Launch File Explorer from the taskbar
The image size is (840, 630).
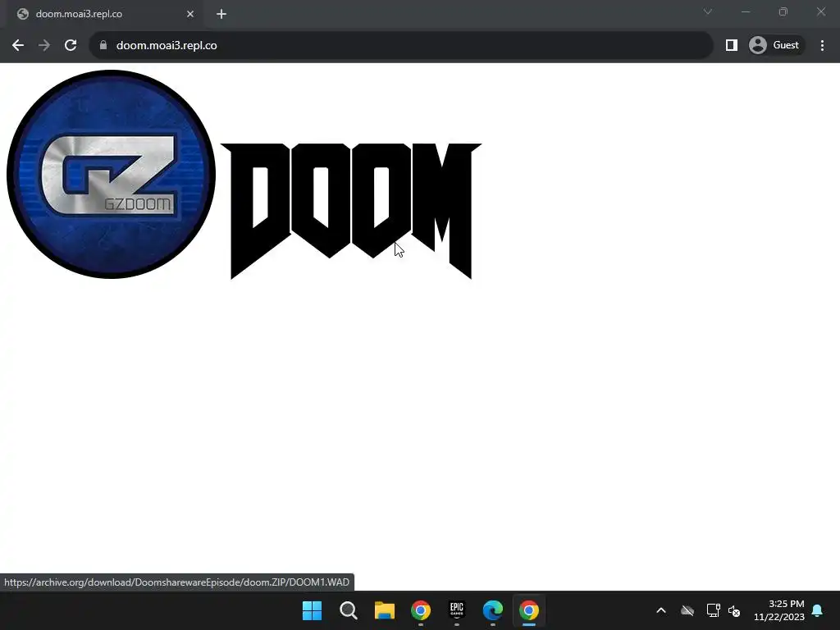point(384,610)
